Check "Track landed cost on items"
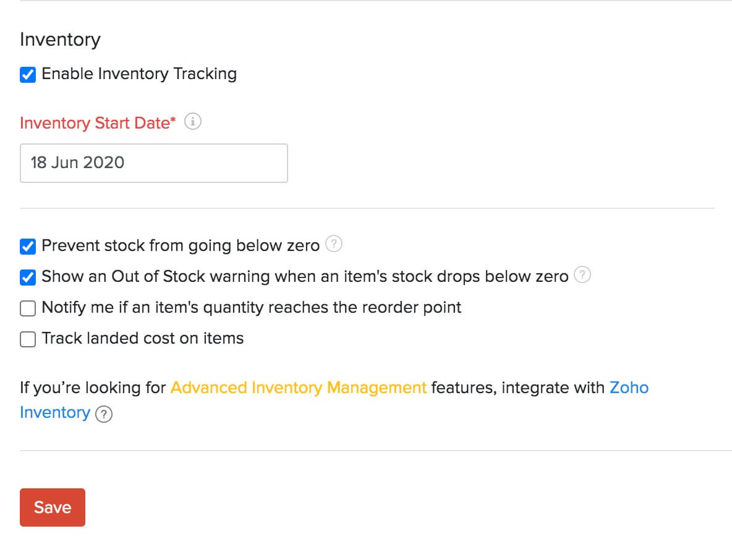 click(27, 339)
